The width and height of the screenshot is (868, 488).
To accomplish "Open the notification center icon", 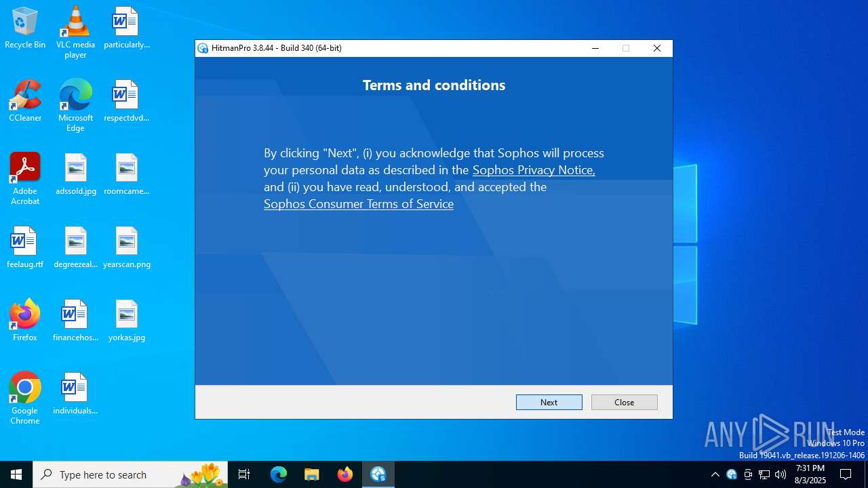I will (x=846, y=474).
